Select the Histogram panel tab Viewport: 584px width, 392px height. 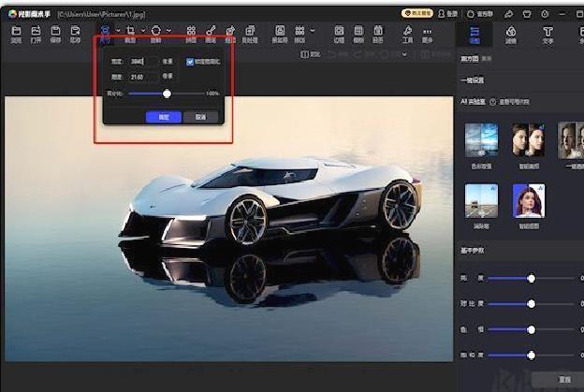[469, 59]
